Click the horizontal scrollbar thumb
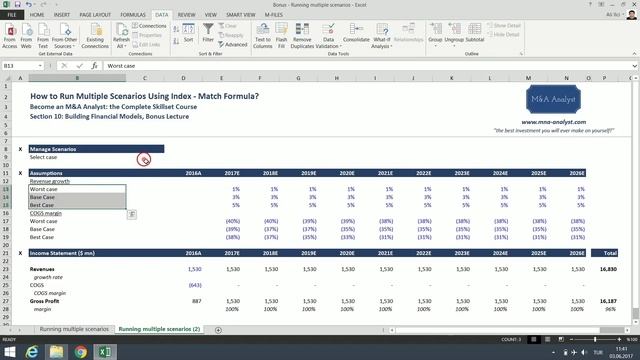 [611, 330]
